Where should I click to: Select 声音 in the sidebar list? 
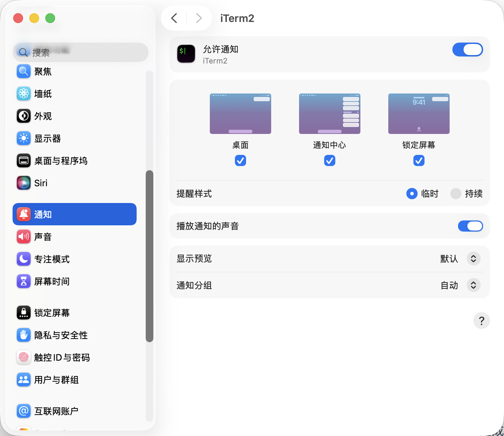coord(43,237)
